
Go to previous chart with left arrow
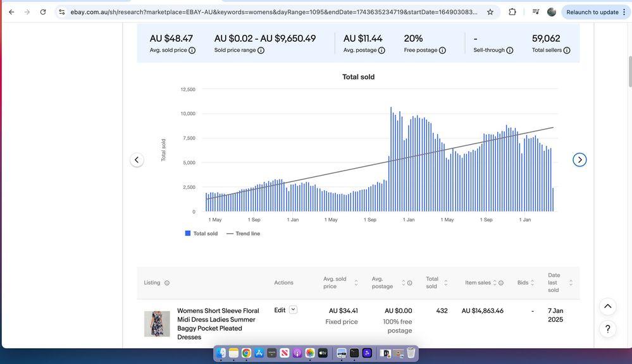(137, 160)
